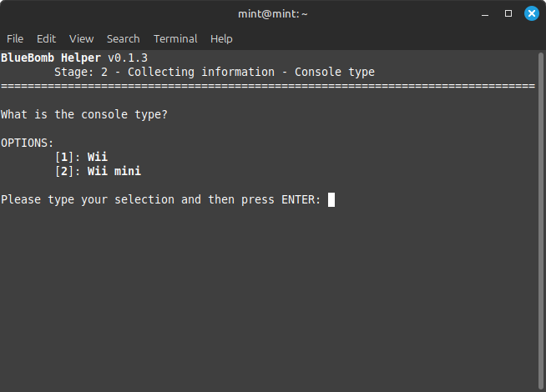
Task: Click the Stage 2 Collecting information line
Action: point(215,72)
